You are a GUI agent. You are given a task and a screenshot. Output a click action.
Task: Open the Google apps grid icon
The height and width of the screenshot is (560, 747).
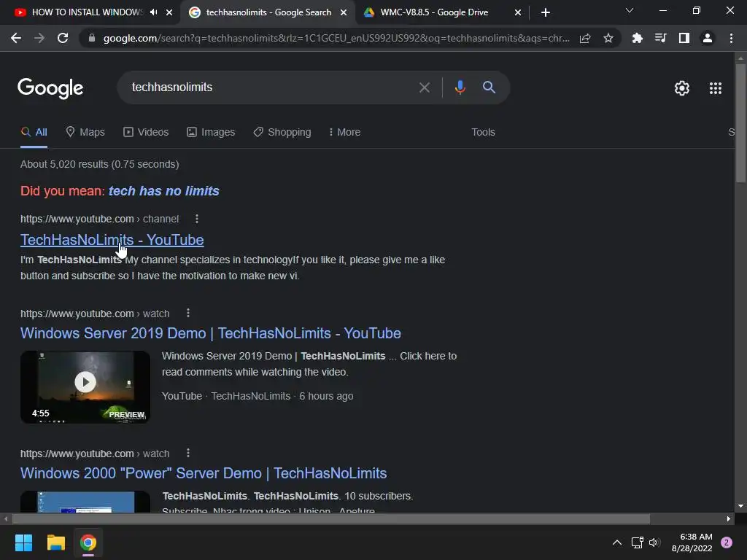(715, 88)
